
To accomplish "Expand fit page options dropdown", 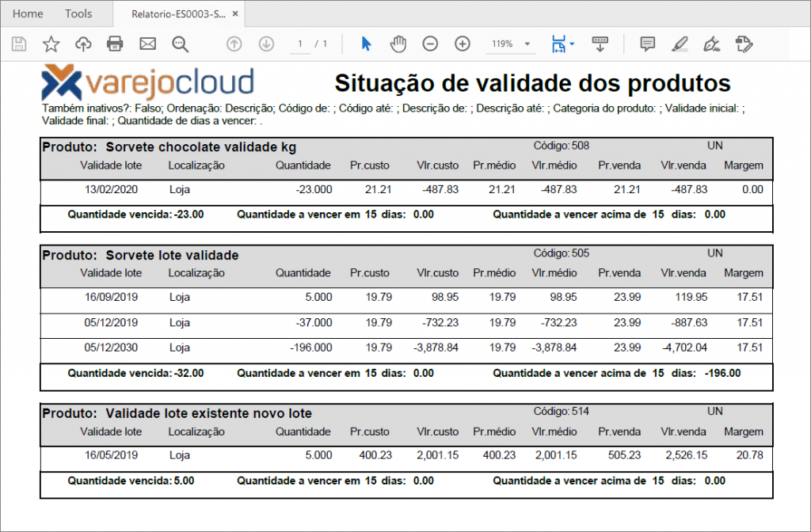I will coord(572,44).
